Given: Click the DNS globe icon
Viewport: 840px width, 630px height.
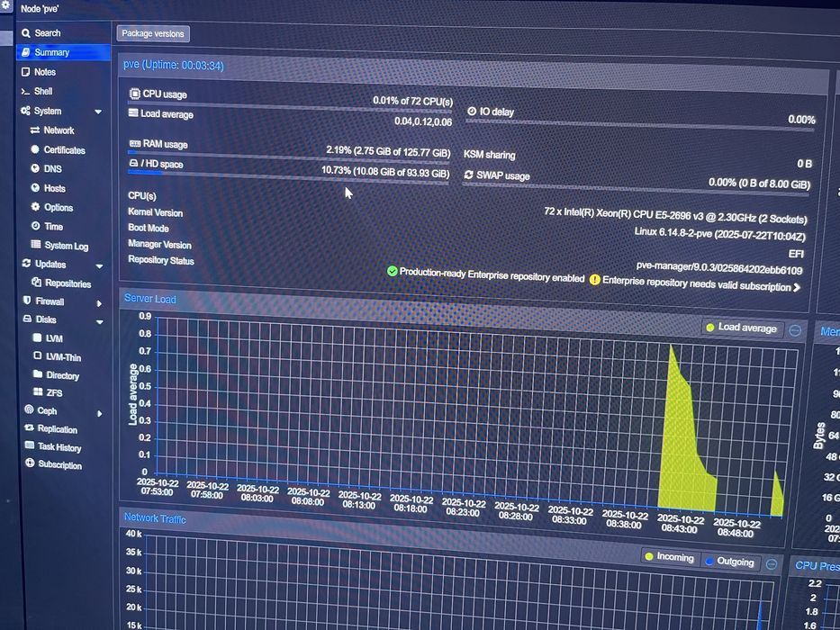Looking at the screenshot, I should 35,168.
